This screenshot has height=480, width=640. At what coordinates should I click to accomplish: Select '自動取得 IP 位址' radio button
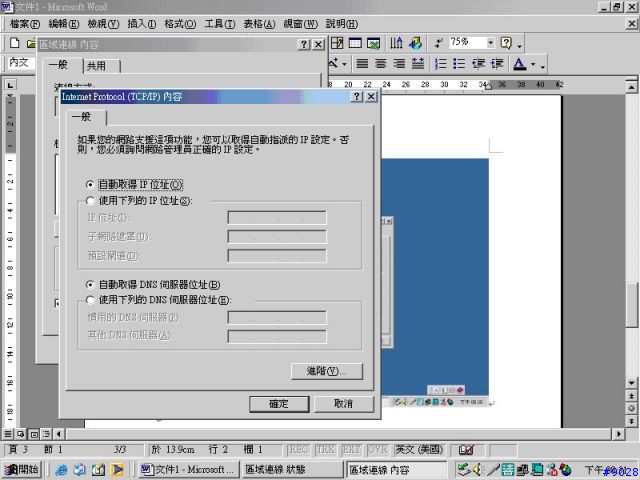coord(90,185)
